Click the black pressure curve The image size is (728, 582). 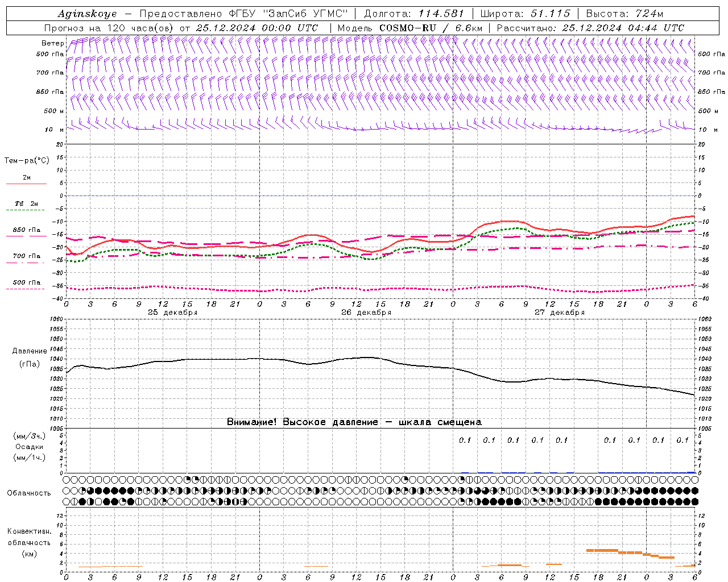pos(380,358)
